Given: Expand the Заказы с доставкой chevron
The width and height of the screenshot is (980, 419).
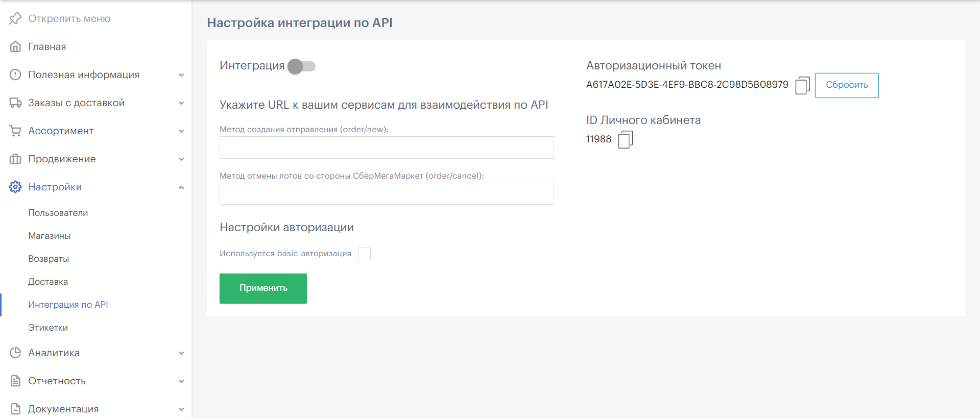Looking at the screenshot, I should (181, 103).
